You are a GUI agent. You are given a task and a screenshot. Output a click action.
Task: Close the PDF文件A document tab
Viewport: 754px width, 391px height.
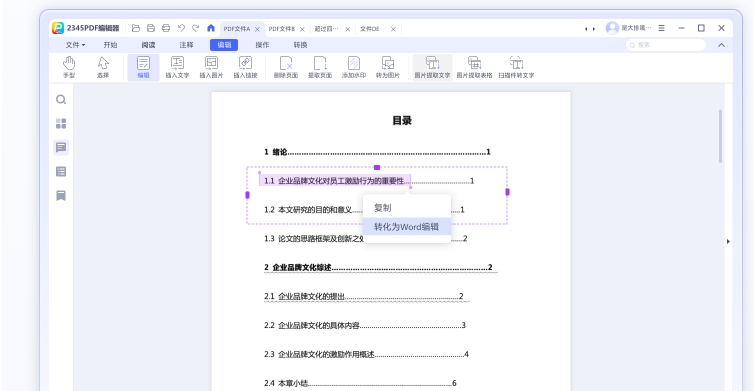tap(257, 29)
